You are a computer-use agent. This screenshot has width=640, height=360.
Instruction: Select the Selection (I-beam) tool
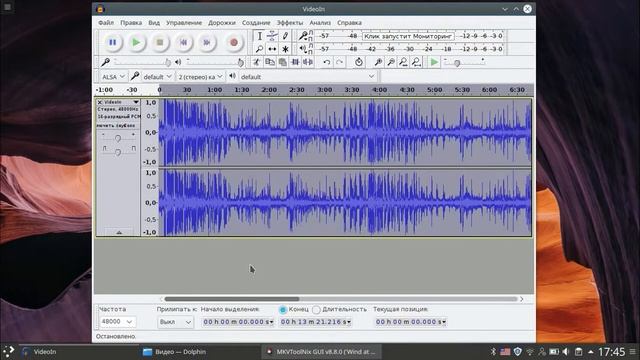coord(260,36)
